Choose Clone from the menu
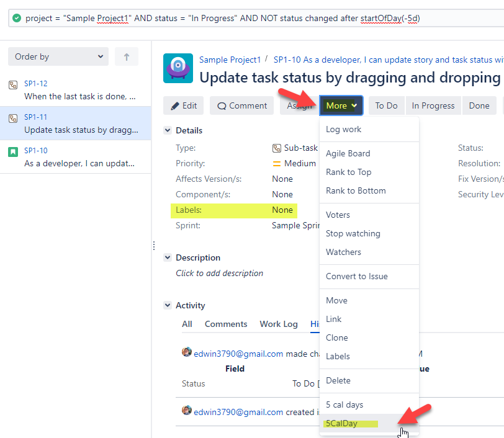 369,337
